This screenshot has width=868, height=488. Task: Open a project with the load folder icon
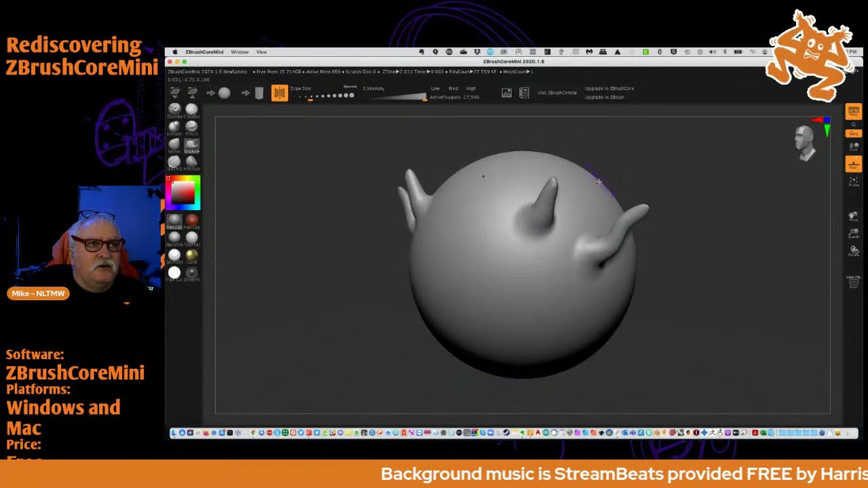[x=175, y=93]
